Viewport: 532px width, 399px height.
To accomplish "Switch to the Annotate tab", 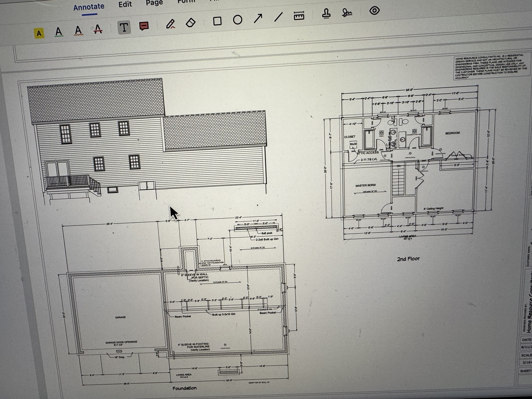I will pyautogui.click(x=89, y=7).
